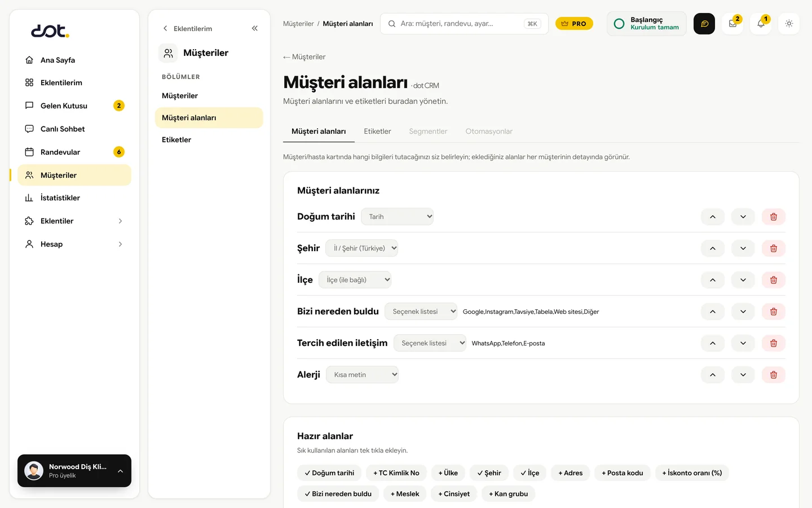Delete the Doğum tarihi field
This screenshot has height=508, width=812.
(x=773, y=217)
